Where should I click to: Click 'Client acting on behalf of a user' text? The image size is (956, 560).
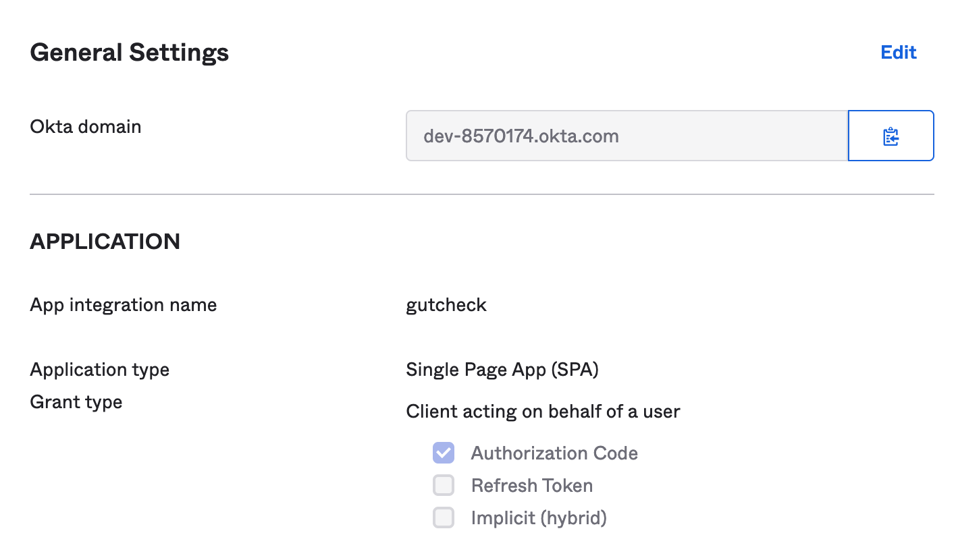543,411
